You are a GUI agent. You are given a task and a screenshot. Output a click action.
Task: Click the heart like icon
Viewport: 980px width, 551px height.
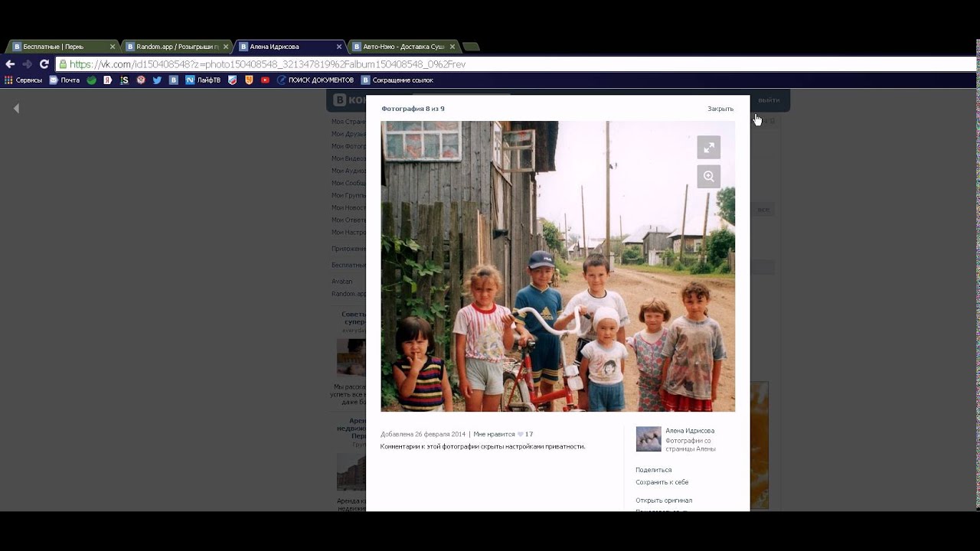click(x=521, y=434)
